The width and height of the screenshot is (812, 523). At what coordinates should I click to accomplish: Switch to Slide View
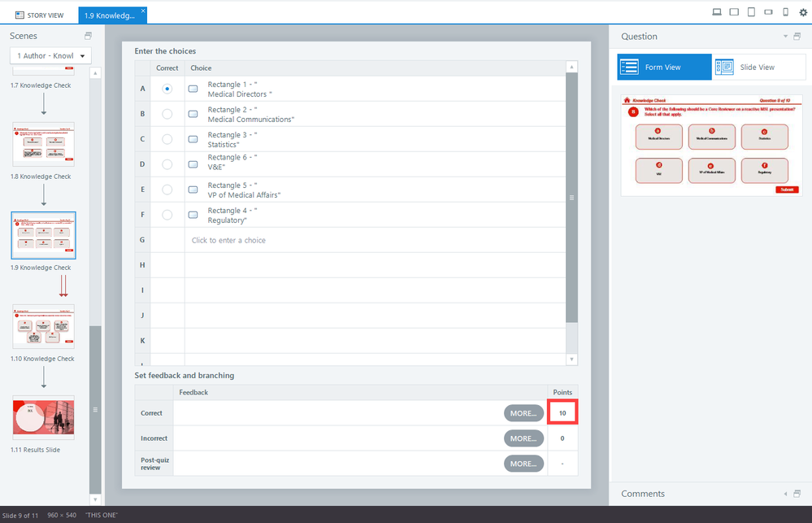(x=758, y=67)
